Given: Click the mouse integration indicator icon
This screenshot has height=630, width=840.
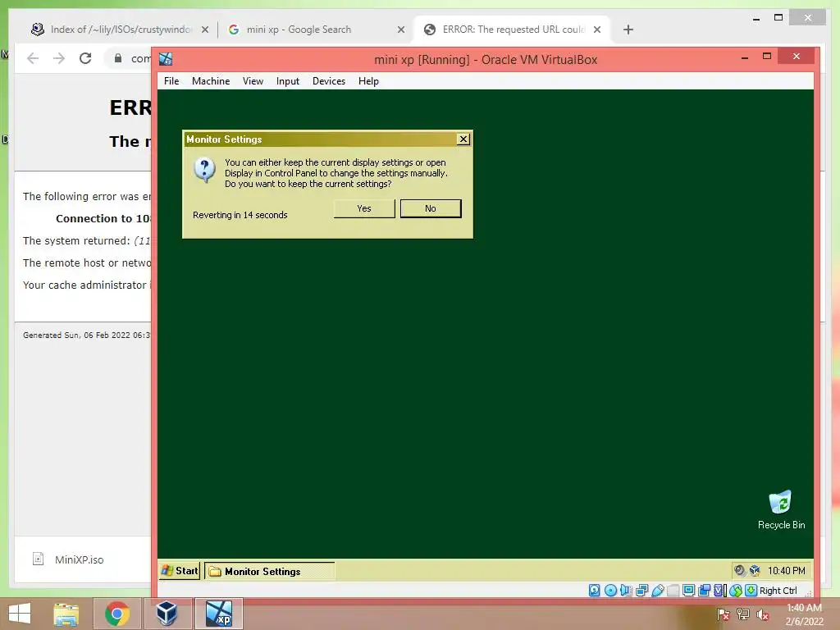Looking at the screenshot, I should click(736, 591).
